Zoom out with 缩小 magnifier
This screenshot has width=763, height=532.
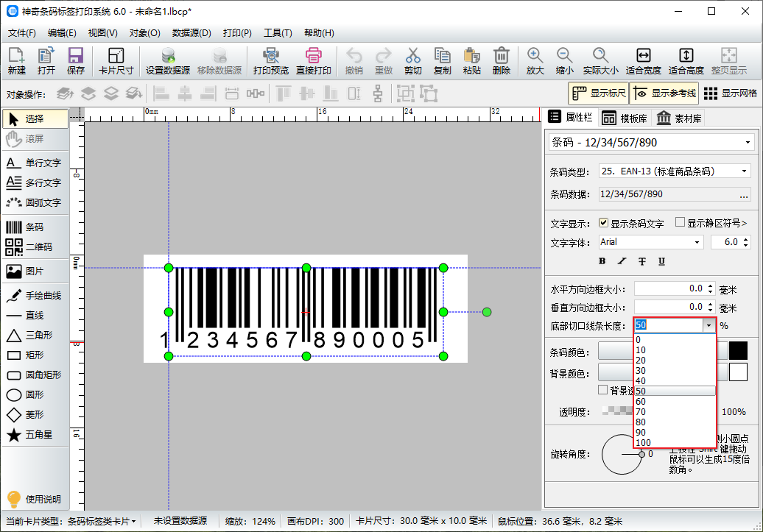pos(564,61)
